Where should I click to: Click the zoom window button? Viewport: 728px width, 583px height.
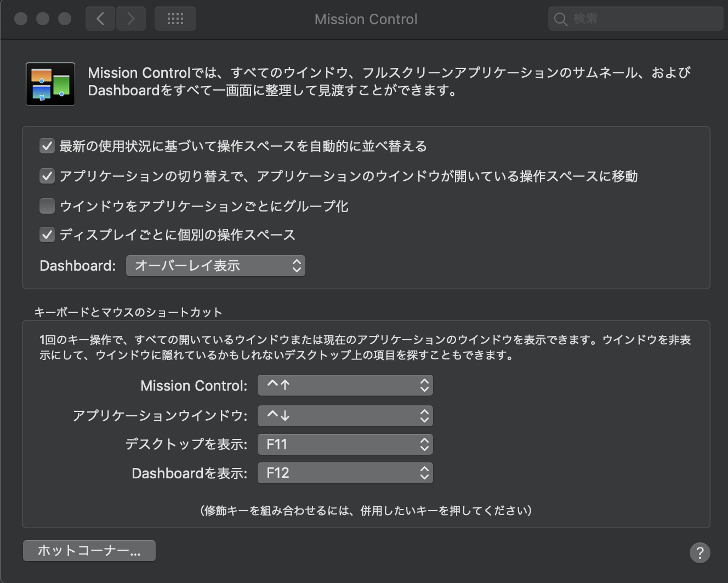65,19
